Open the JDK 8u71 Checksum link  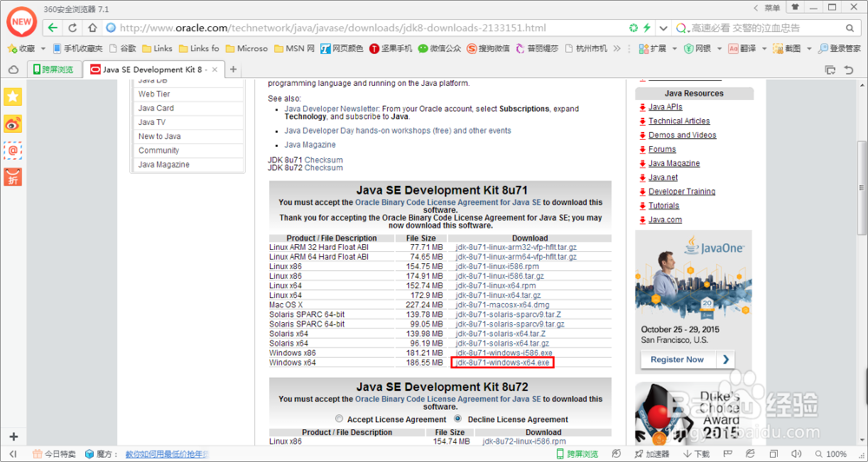tap(324, 160)
